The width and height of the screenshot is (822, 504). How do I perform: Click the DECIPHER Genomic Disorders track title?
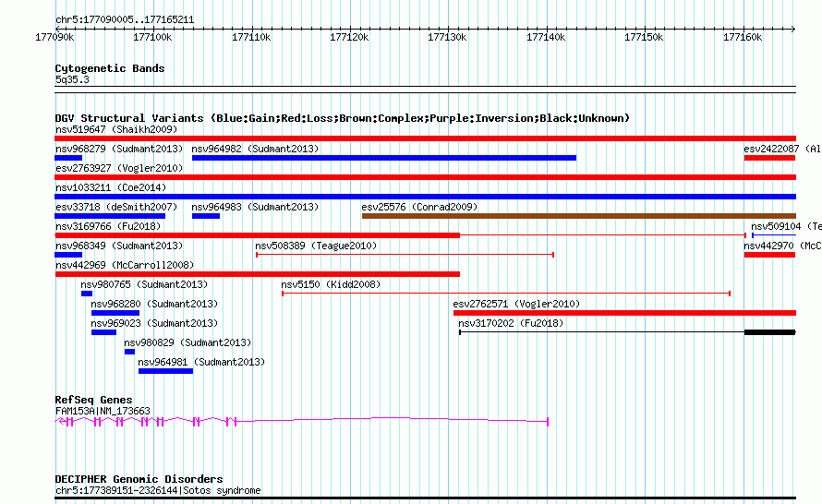(139, 479)
